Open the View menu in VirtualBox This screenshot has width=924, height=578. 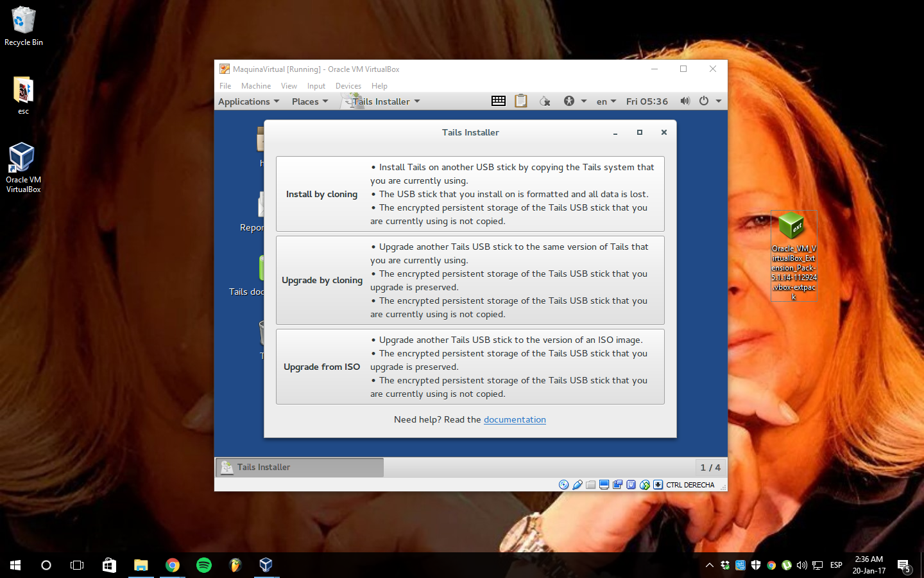coord(289,86)
